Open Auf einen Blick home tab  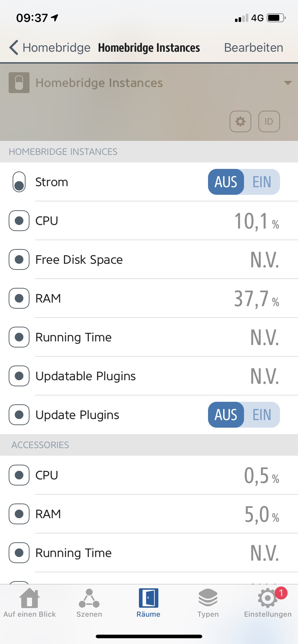click(x=30, y=603)
